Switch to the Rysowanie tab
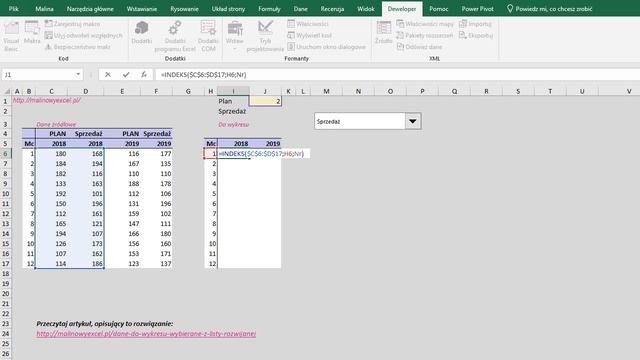This screenshot has height=360, width=640. click(x=184, y=9)
